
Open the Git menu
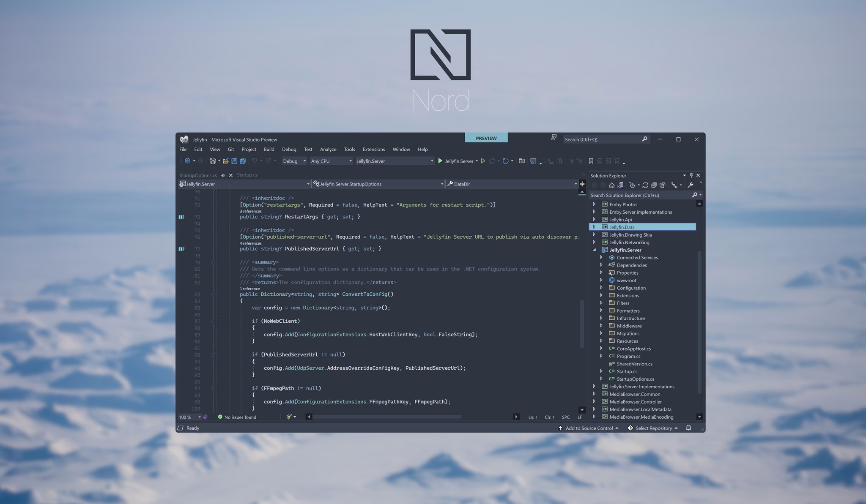231,149
